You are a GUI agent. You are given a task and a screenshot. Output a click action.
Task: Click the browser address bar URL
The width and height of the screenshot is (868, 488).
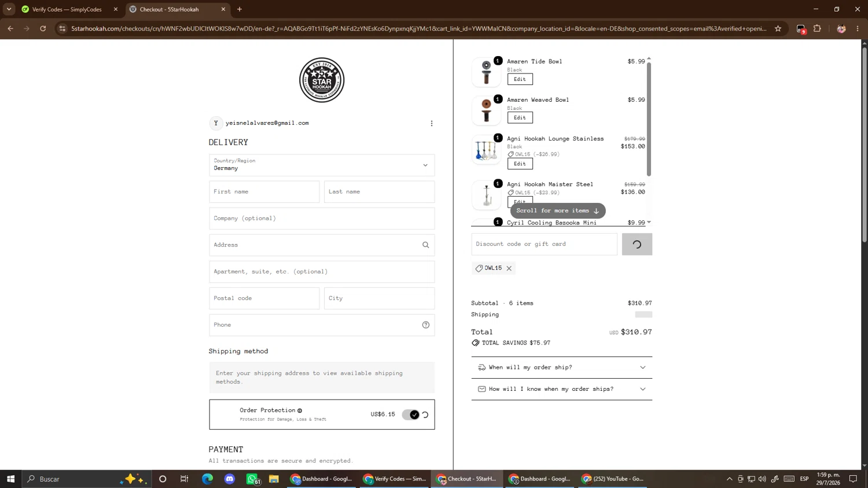coord(419,28)
